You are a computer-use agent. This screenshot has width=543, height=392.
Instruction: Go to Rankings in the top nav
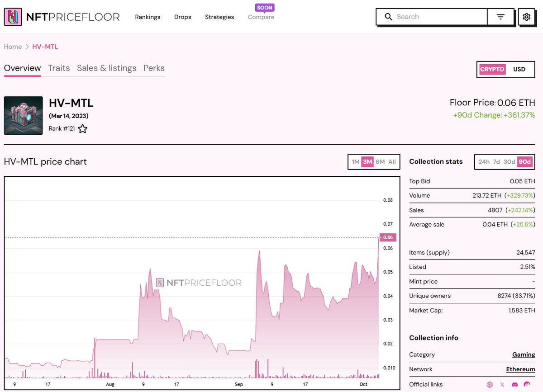(x=148, y=17)
